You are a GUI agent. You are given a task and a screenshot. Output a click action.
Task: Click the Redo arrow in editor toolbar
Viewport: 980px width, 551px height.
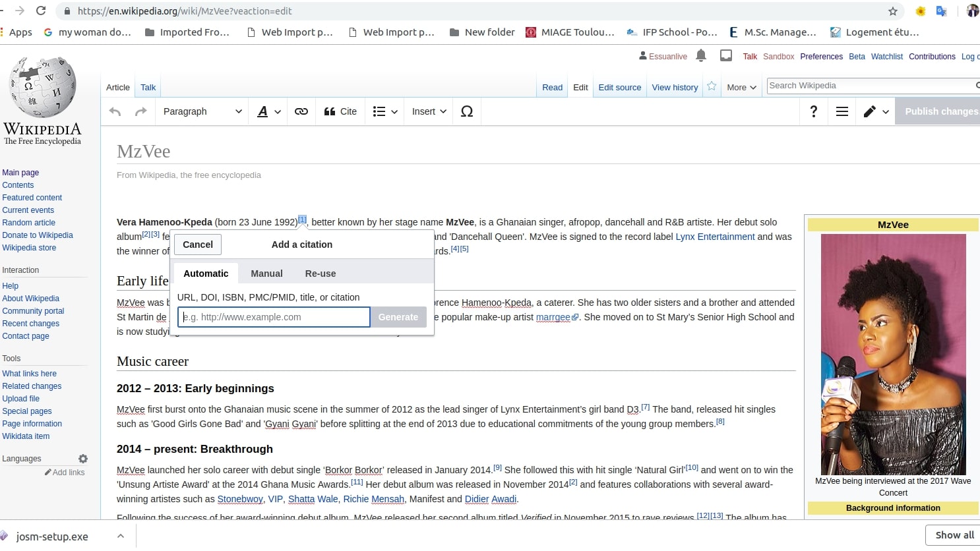point(140,111)
